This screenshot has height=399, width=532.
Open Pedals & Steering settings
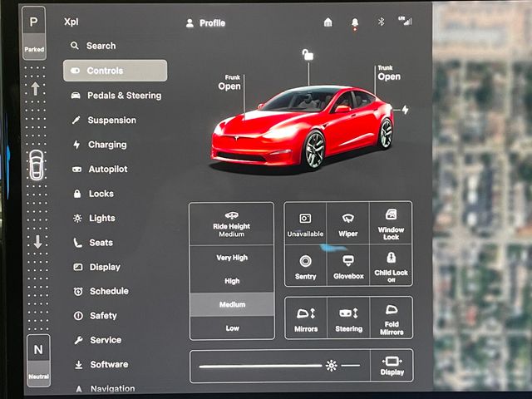point(116,96)
